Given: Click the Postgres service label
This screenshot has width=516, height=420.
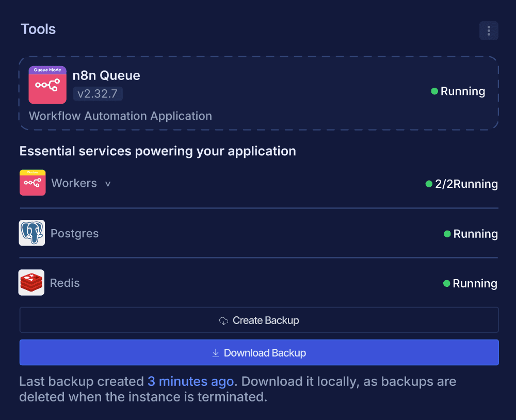Looking at the screenshot, I should click(x=75, y=234).
